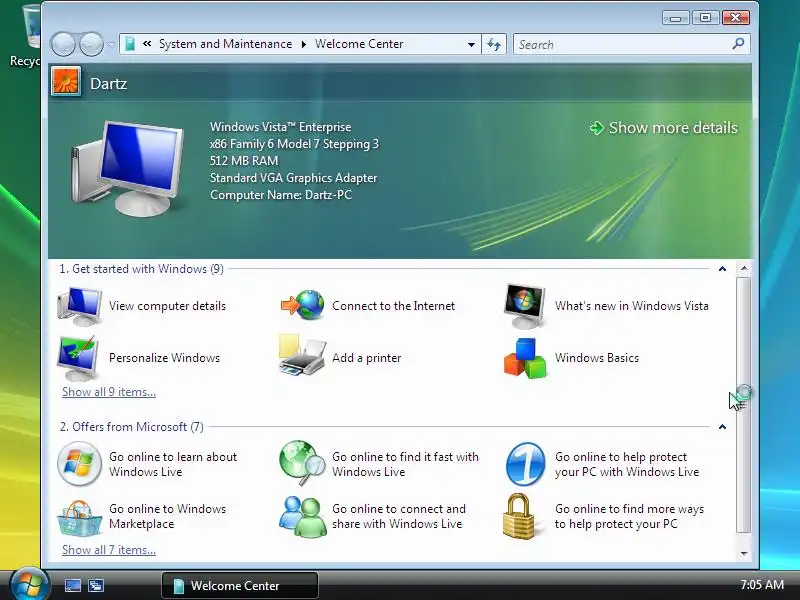Image resolution: width=800 pixels, height=600 pixels.
Task: Click the Windows Live logo orb icon
Action: tap(79, 464)
